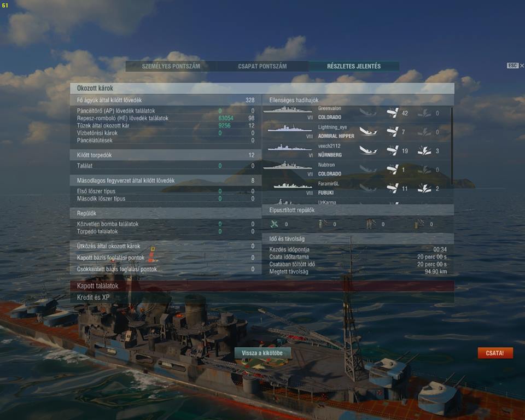Click the sunk ship icon for Nürnberg
The width and height of the screenshot is (525, 420).
(368, 150)
